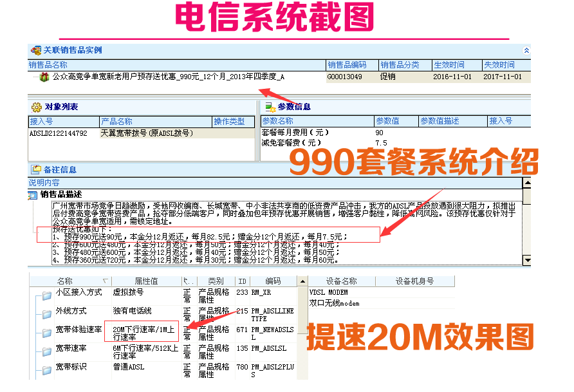Click the up arrow of the 说明内容 scrollbar

pos(527,182)
